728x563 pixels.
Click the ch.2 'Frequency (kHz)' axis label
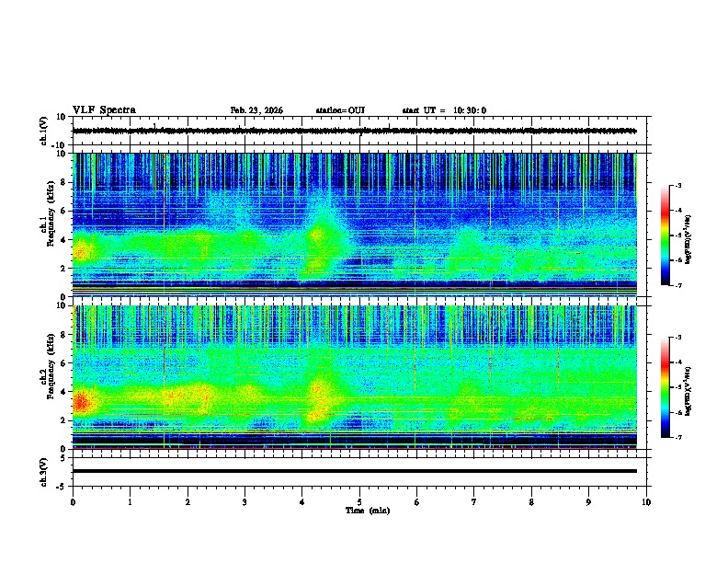(51, 366)
